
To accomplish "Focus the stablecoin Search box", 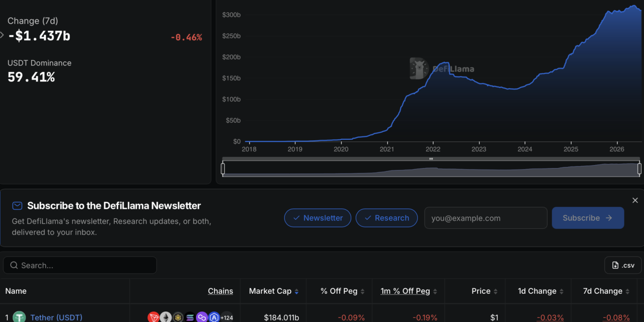I will (80, 265).
